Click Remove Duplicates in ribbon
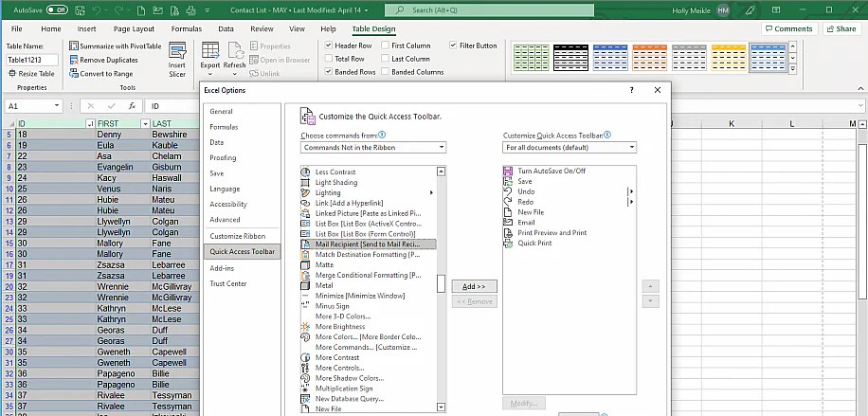 104,60
